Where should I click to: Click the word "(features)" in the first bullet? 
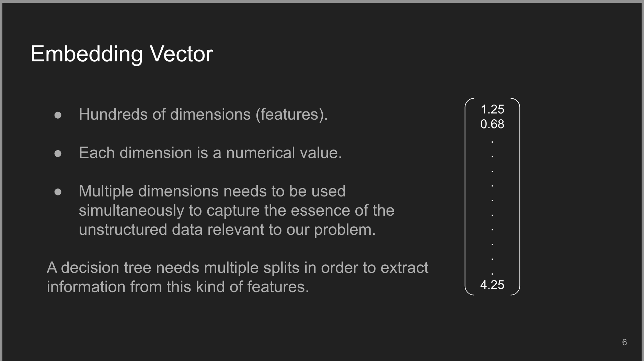(x=291, y=115)
